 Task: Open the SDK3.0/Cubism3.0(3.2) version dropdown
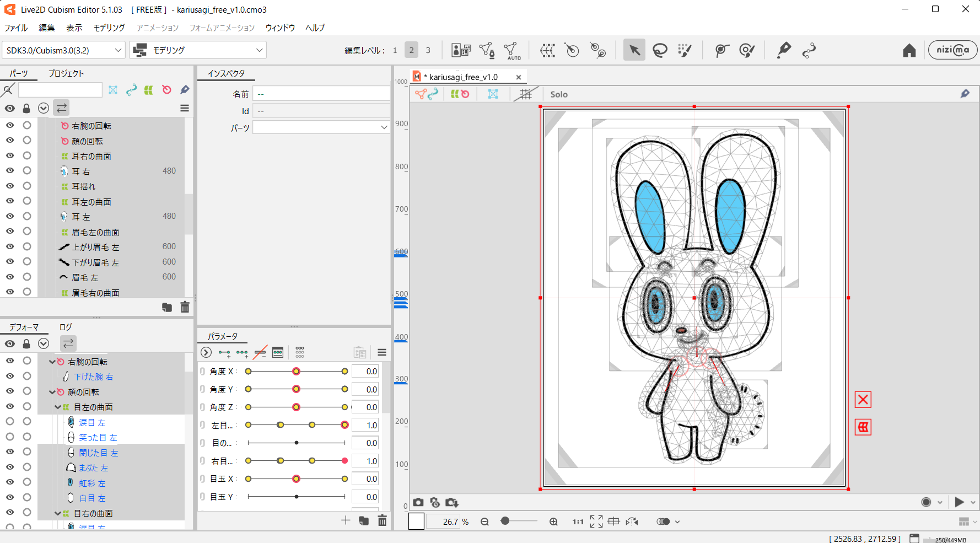63,50
